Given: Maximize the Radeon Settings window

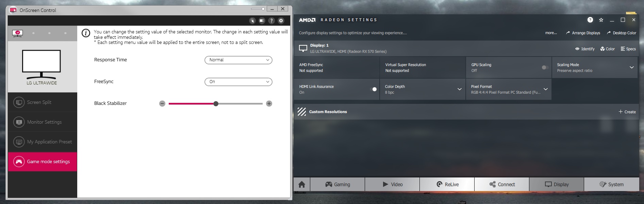Looking at the screenshot, I should click(623, 20).
